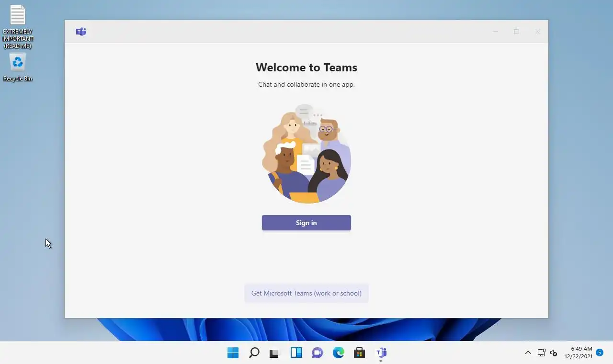The width and height of the screenshot is (613, 364).
Task: Open Microsoft Edge from taskbar
Action: coord(339,353)
